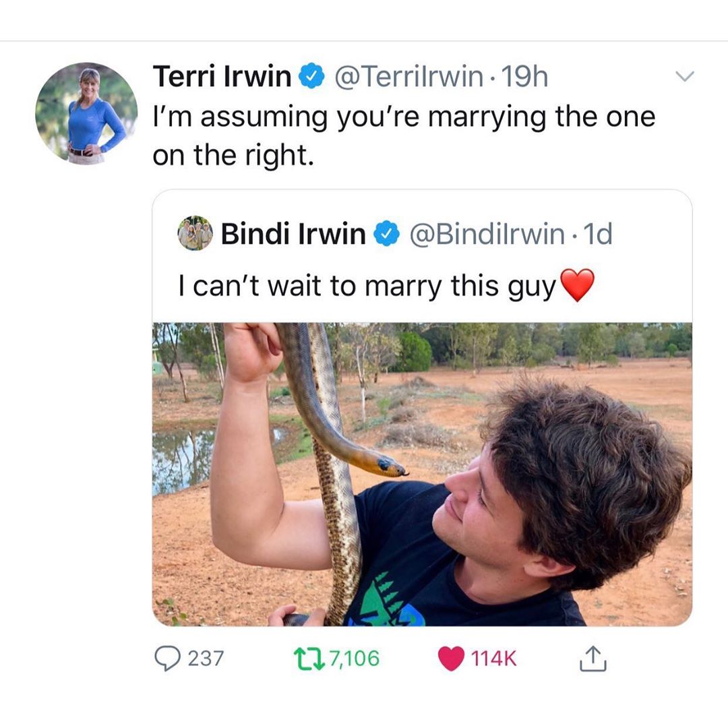The image size is (728, 728).
Task: Click Bindi Irwin's verified badge
Action: point(387,233)
